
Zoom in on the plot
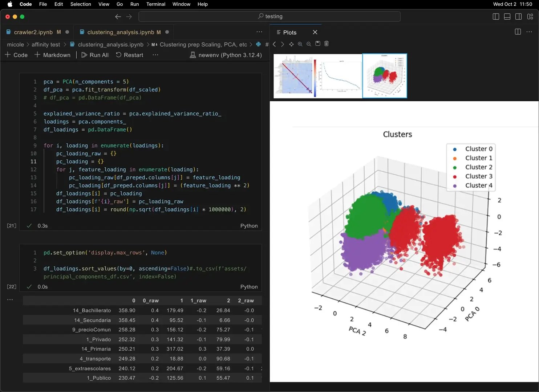click(300, 44)
